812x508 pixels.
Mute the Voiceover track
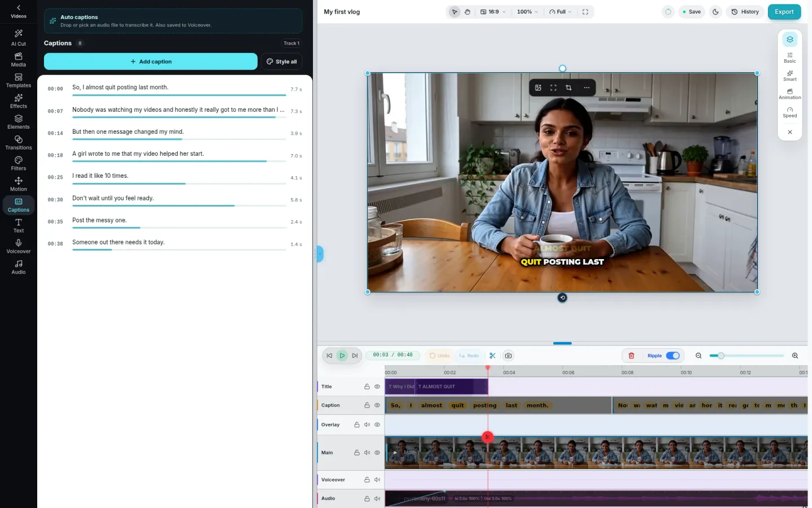pos(377,480)
